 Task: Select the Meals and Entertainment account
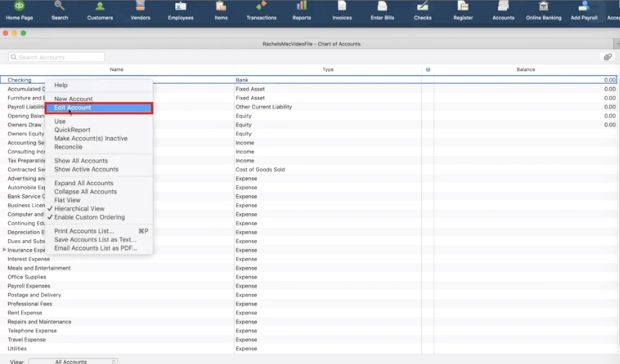(x=39, y=268)
